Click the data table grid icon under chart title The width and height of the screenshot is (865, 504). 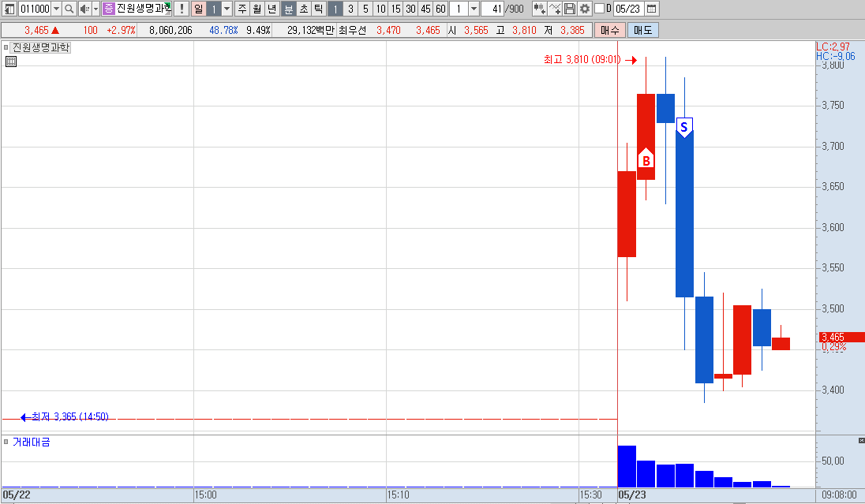pyautogui.click(x=11, y=62)
